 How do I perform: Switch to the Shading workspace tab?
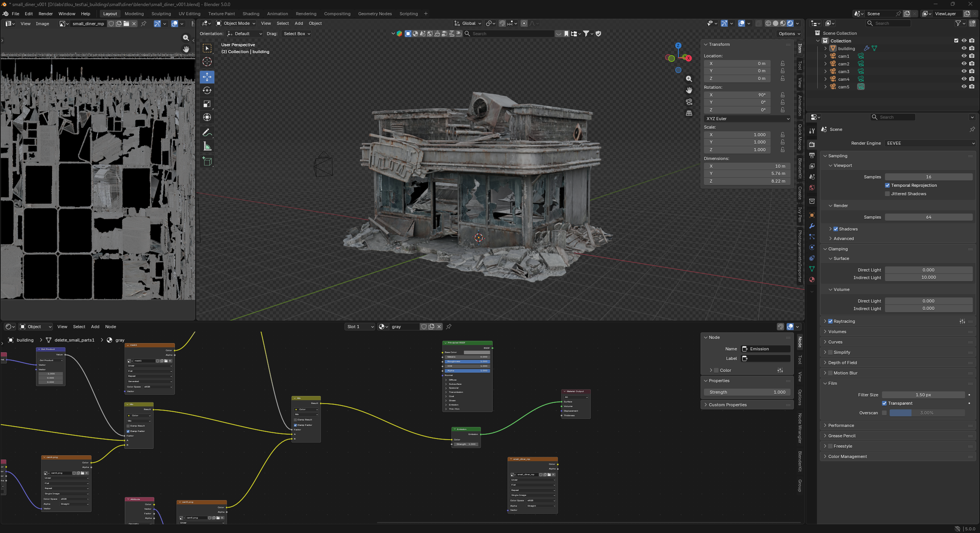[x=251, y=14]
